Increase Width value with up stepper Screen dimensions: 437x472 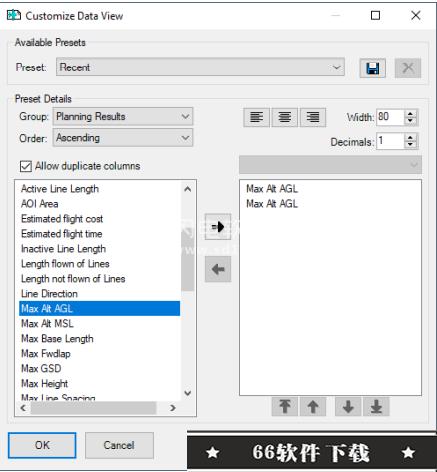(x=410, y=114)
